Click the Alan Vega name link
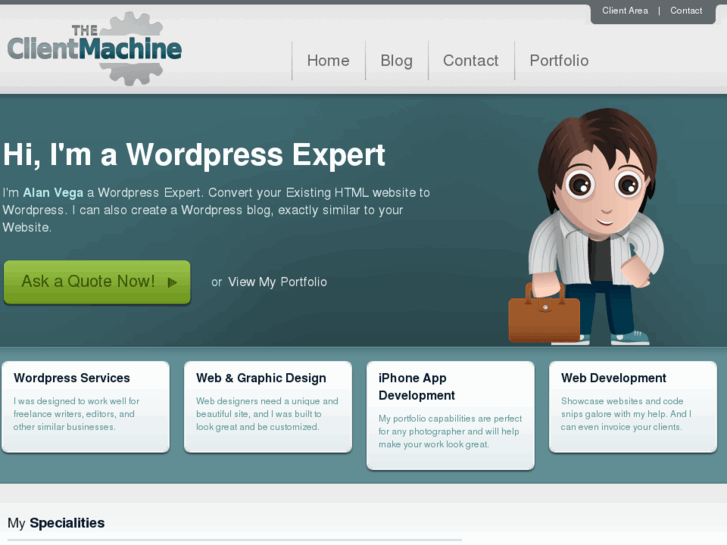Viewport: 727px width, 545px height. (x=53, y=192)
